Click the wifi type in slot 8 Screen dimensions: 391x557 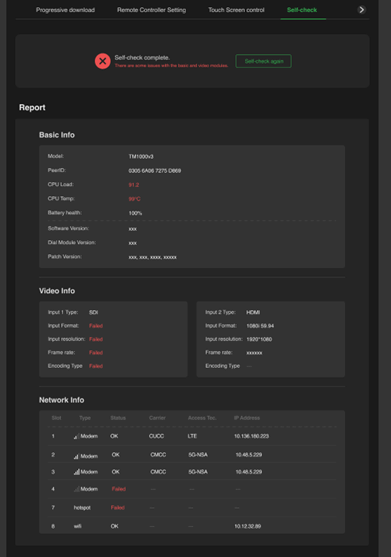[77, 526]
